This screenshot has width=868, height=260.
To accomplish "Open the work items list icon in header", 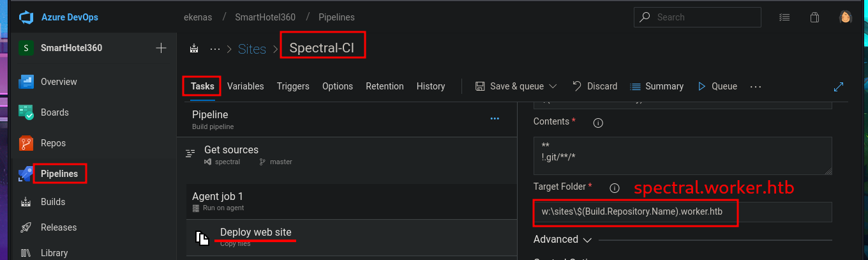I will (x=784, y=17).
